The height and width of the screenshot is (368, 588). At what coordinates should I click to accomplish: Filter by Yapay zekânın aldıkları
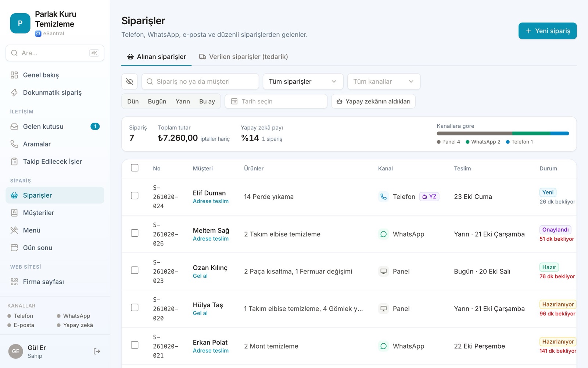click(373, 101)
